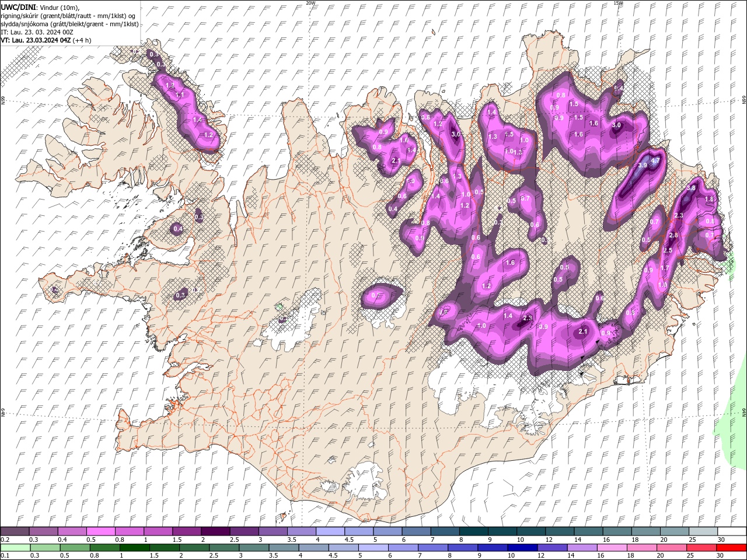Click the "UWC/DINI" title text
Image resolution: width=747 pixels, height=560 pixels.
(18, 7)
